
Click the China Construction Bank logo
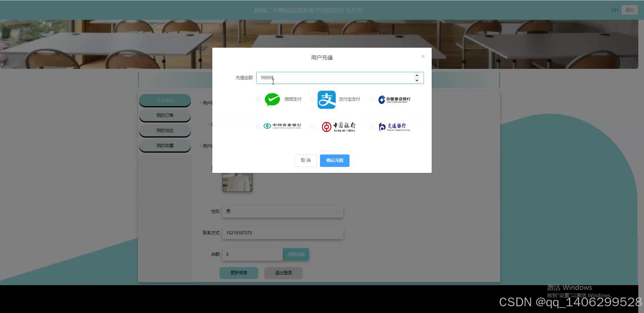(394, 99)
